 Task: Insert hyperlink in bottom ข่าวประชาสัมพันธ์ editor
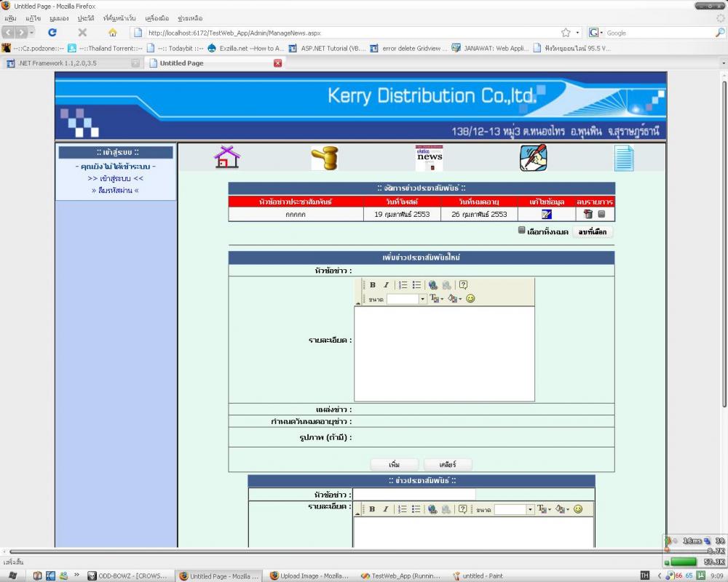click(432, 509)
